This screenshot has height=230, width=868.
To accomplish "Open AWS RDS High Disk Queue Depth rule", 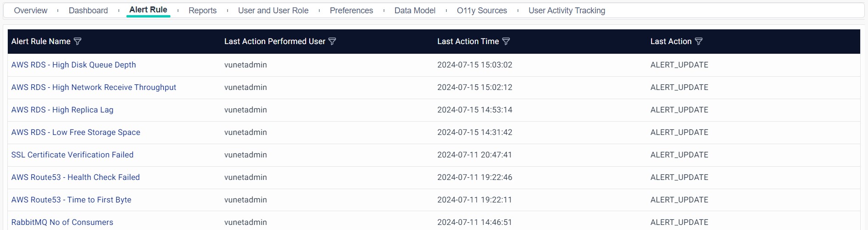I will coord(73,65).
